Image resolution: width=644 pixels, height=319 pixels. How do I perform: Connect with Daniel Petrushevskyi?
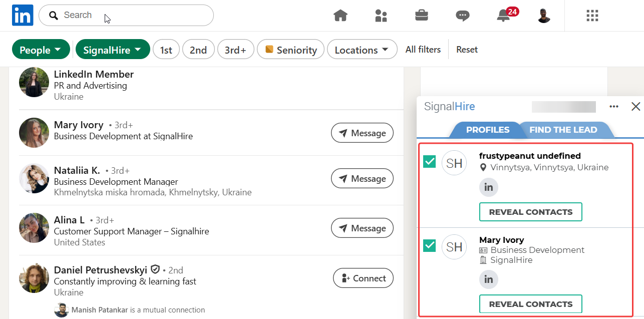[x=363, y=278]
